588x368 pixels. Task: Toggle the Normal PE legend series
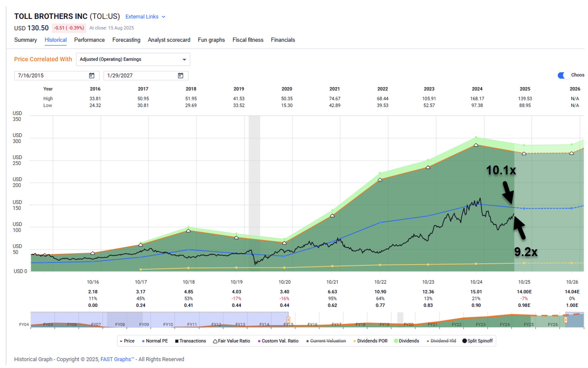[x=155, y=341]
